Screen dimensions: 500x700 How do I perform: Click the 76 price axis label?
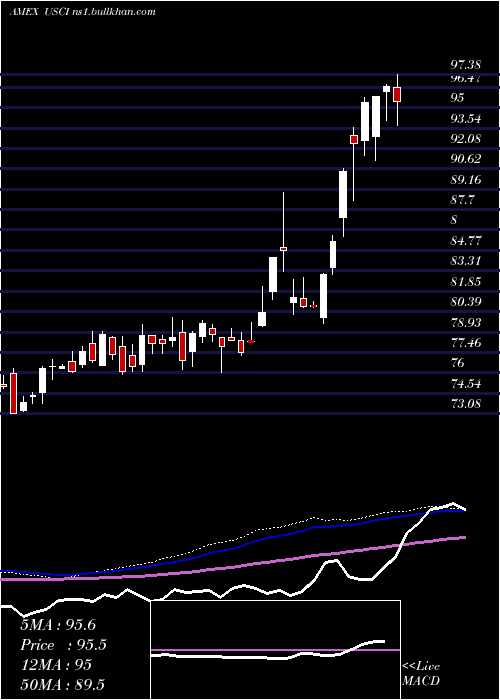tap(457, 363)
